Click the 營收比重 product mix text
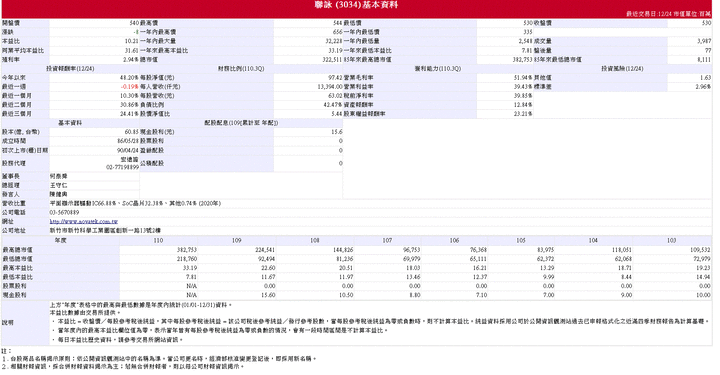 coord(135,203)
